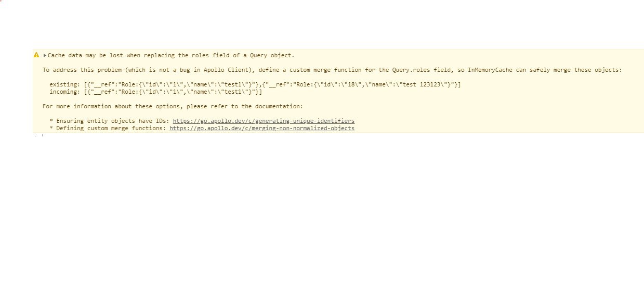Click the words 'Query object' in header line
The width and height of the screenshot is (644, 303).
coord(270,55)
